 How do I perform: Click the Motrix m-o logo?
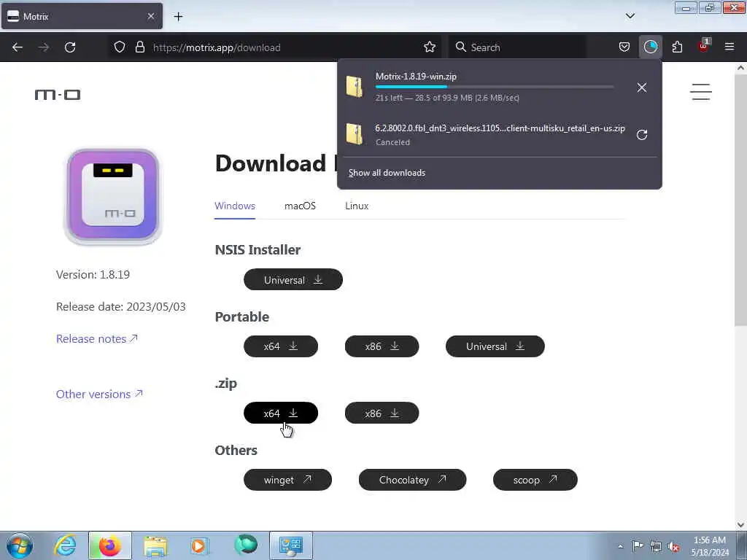point(58,95)
